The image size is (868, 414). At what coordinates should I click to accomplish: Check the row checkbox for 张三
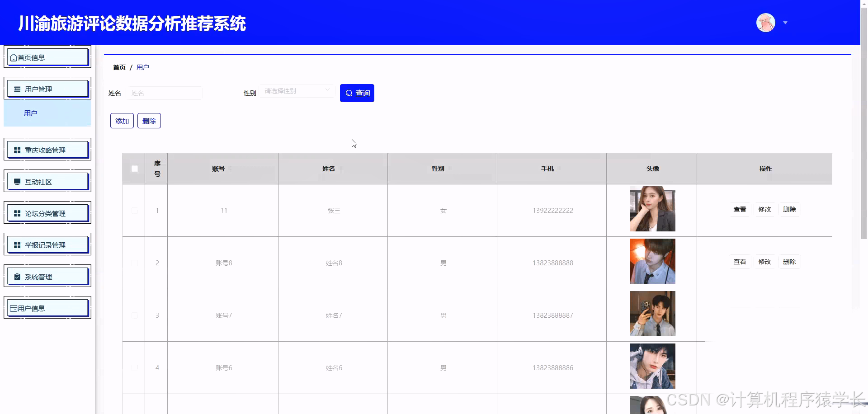tap(135, 211)
